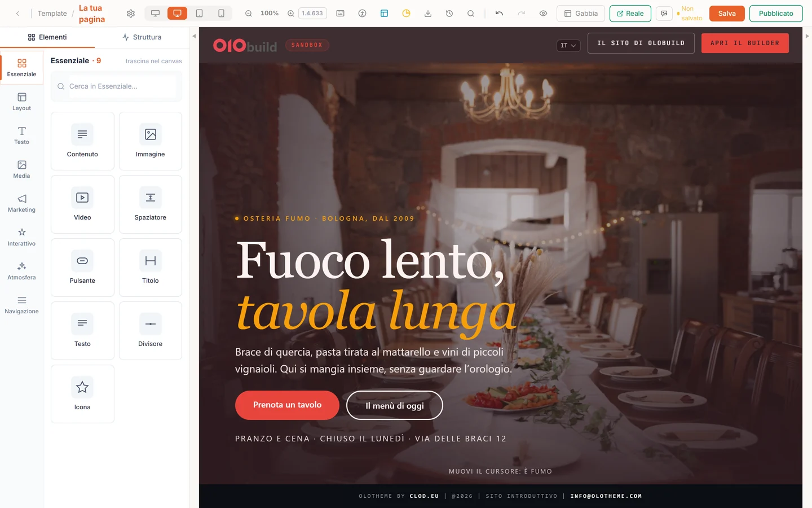Collapse left panel with the small arrow
The width and height of the screenshot is (812, 508).
tap(194, 36)
